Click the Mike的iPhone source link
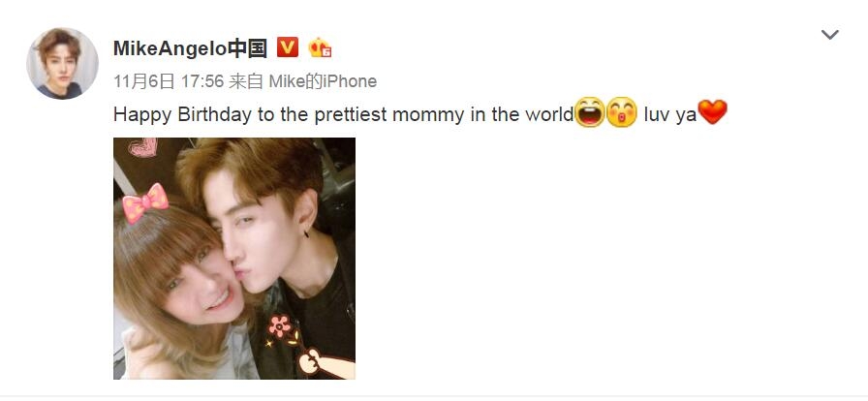This screenshot has width=868, height=401. 323,81
